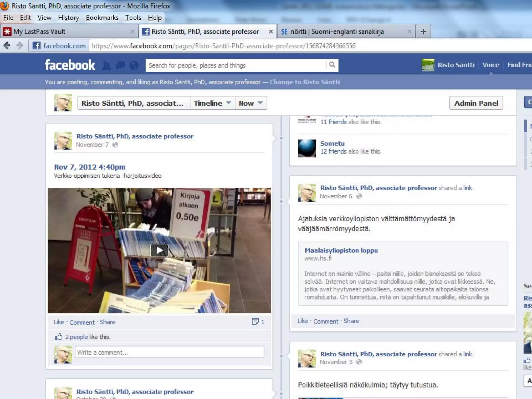
Task: Click the search magnifier icon
Action: point(332,65)
